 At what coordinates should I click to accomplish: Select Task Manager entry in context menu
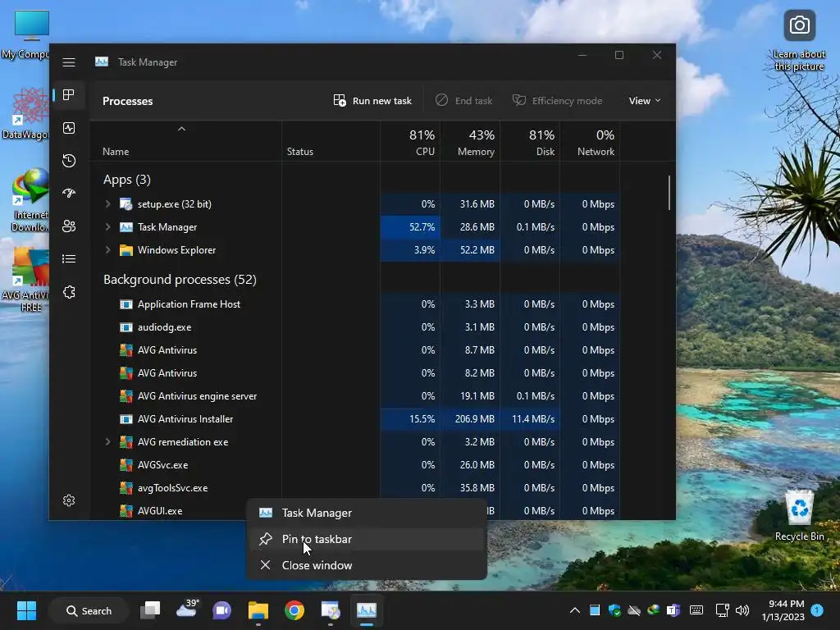point(367,513)
